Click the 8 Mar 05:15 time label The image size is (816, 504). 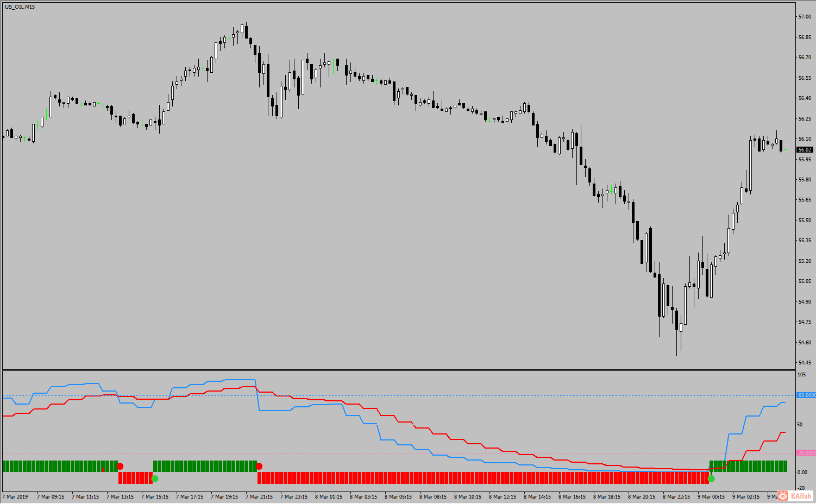coord(398,497)
